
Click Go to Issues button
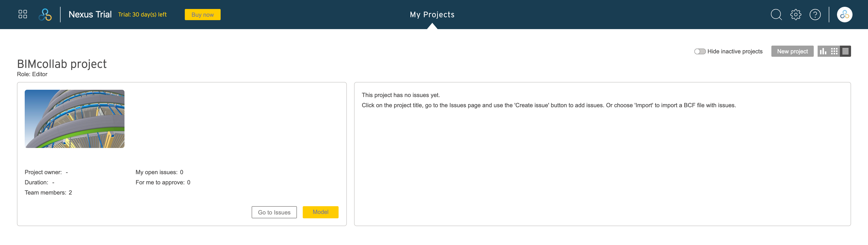[274, 212]
